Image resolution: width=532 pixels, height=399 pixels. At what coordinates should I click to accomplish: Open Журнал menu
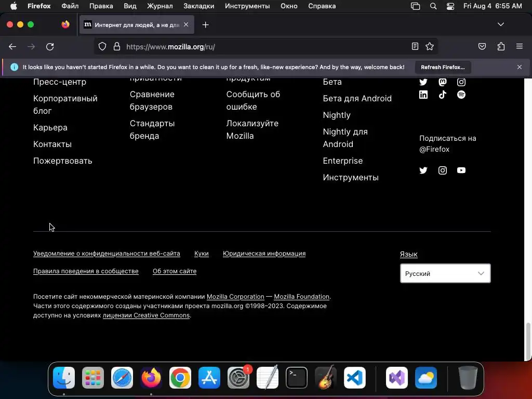click(x=160, y=6)
